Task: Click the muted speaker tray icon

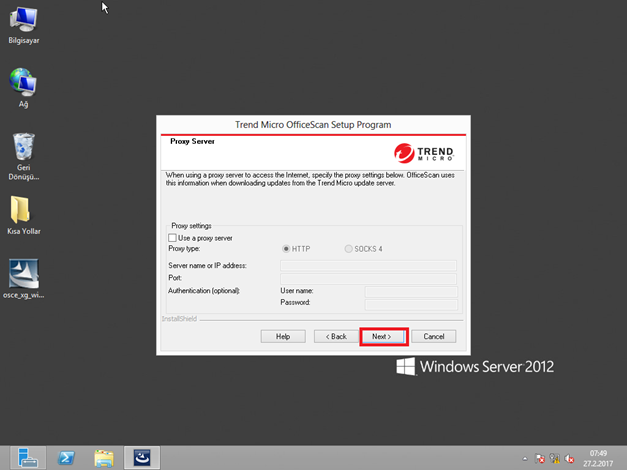Action: pyautogui.click(x=569, y=458)
